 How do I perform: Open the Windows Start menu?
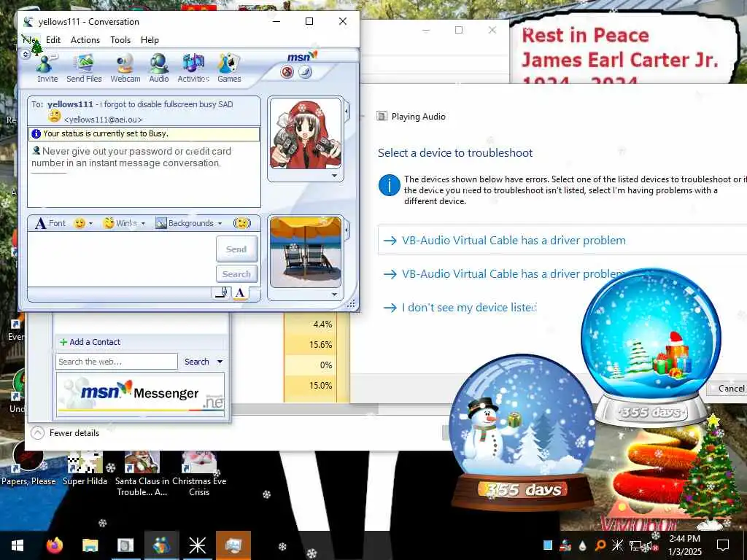(x=18, y=545)
